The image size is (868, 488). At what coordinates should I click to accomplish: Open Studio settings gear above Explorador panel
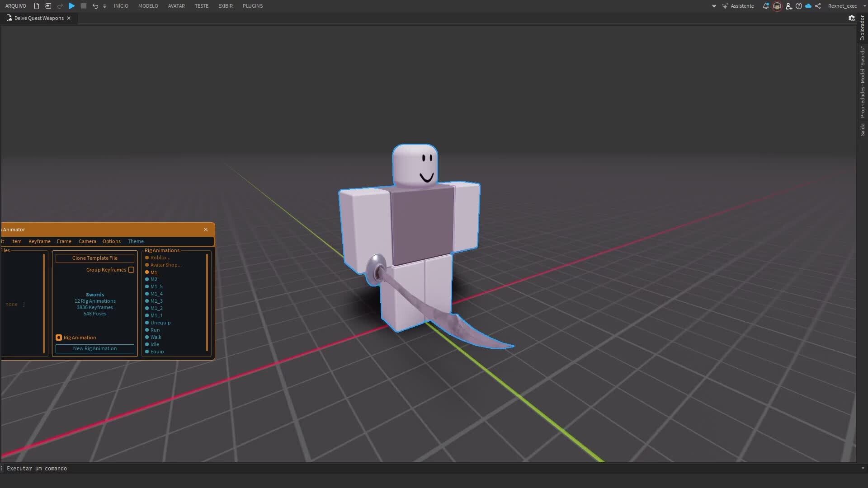coord(852,18)
